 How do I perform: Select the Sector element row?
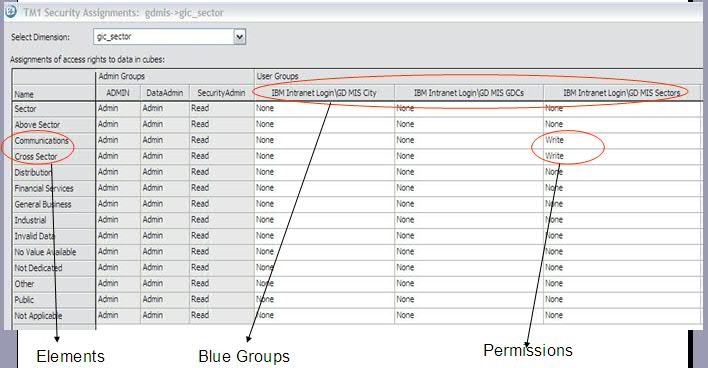tap(54, 109)
